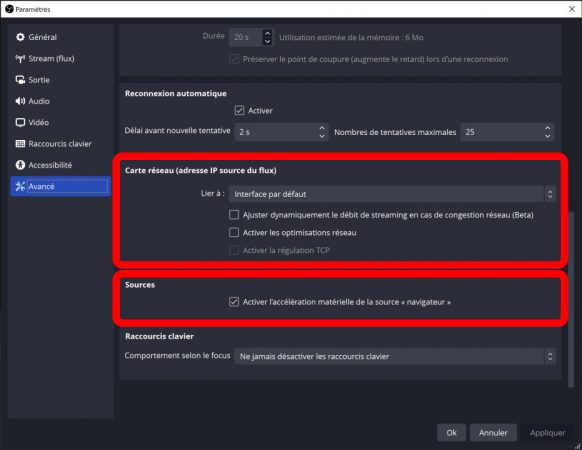The width and height of the screenshot is (582, 450).
Task: Click the Ok button
Action: click(451, 433)
